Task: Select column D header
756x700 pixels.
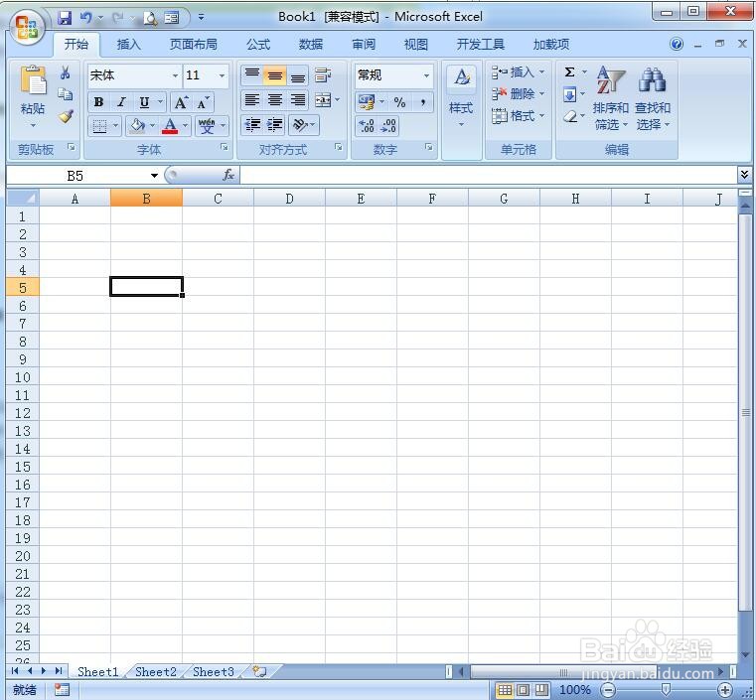Action: tap(289, 199)
